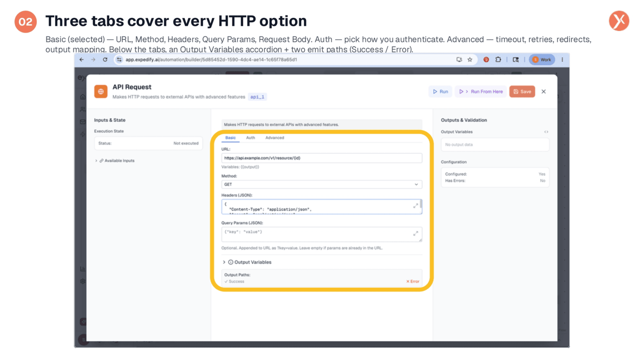This screenshot has width=644, height=362.
Task: Click the Variables: {{output}} hint text
Action: [240, 167]
